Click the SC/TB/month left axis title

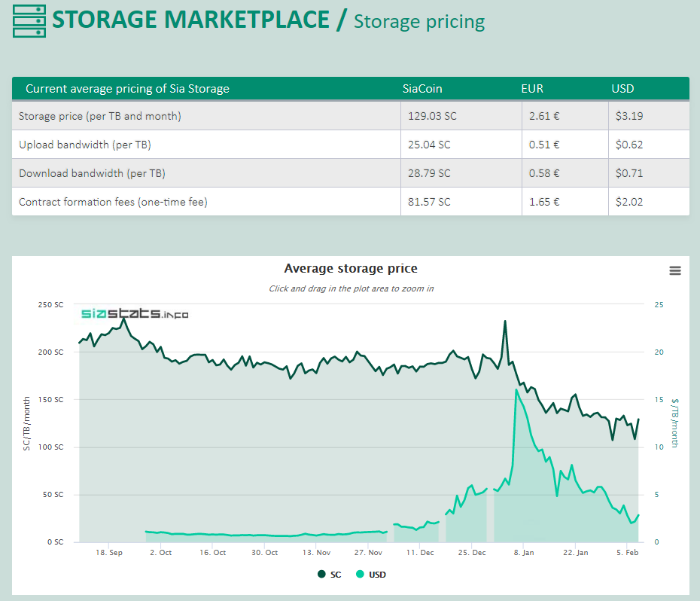click(26, 423)
